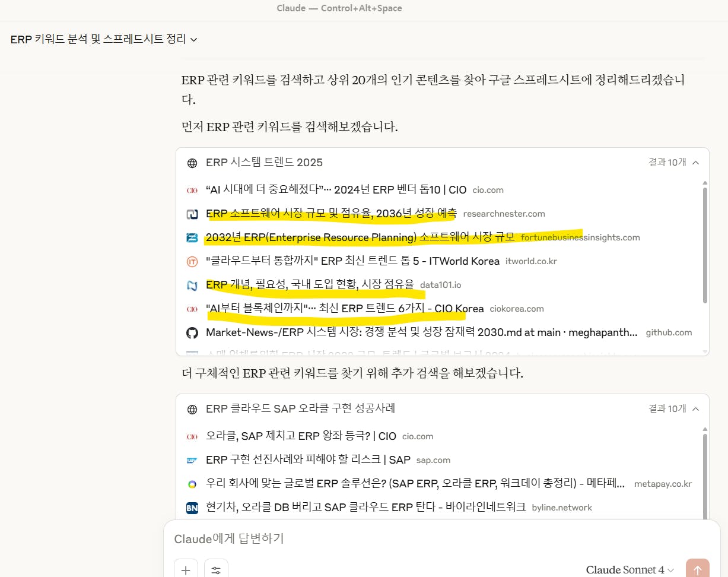Open the Market-News ERP 시스템 시장 GitHub result

(422, 332)
